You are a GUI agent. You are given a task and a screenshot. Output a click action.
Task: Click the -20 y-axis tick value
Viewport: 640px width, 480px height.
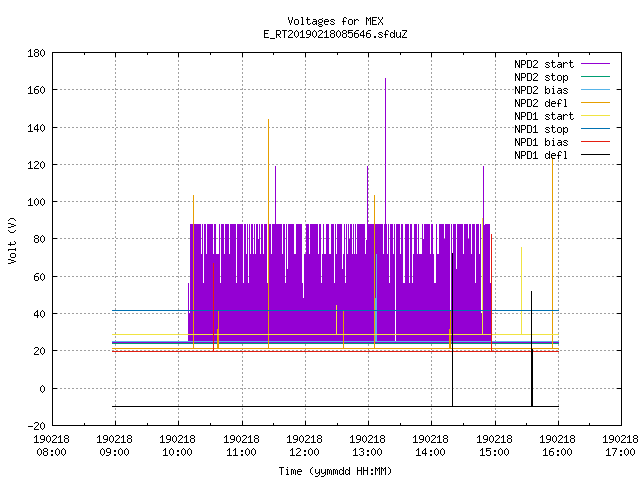[36, 426]
